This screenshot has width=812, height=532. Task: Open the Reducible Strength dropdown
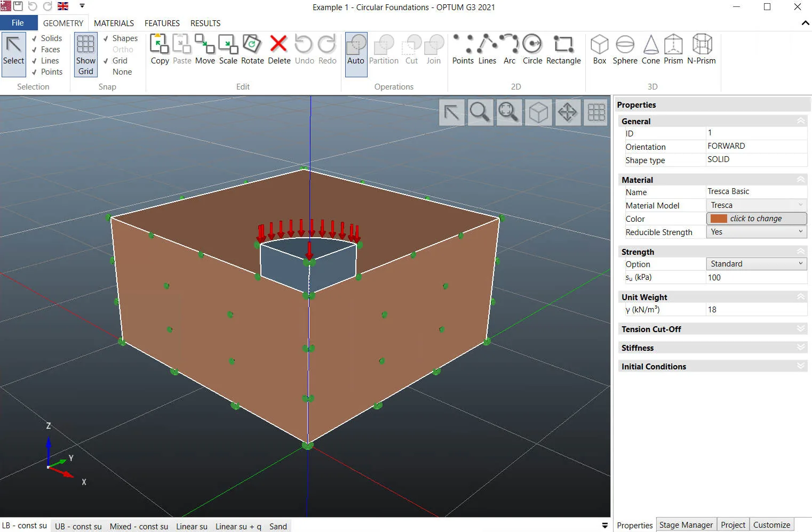click(x=756, y=232)
